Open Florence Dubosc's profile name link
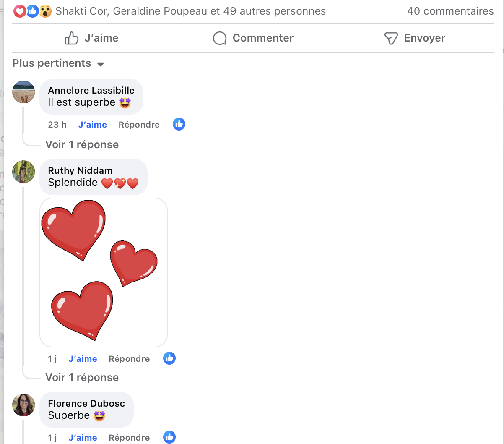This screenshot has height=444, width=504. point(86,404)
